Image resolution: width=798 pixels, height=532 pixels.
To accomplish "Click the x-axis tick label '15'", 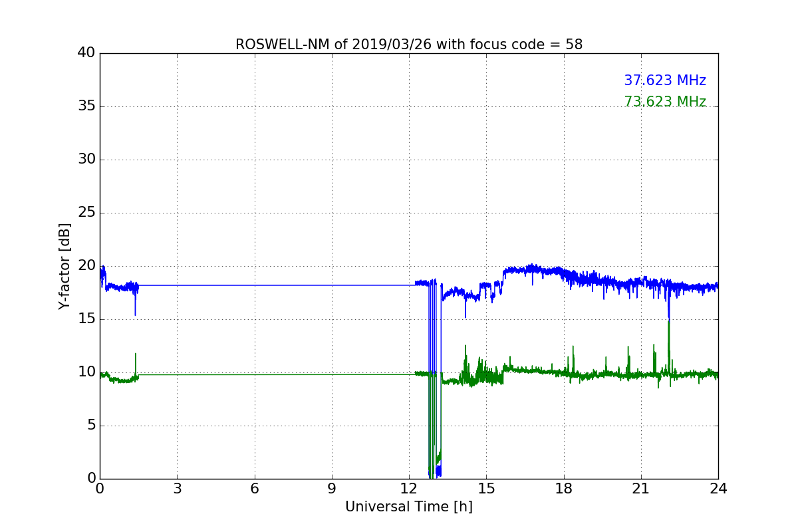I will tap(486, 488).
